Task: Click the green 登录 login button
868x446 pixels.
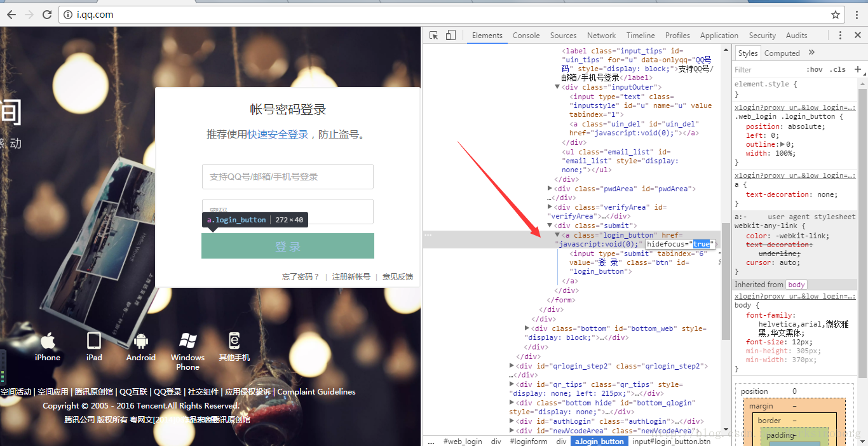Action: [288, 246]
